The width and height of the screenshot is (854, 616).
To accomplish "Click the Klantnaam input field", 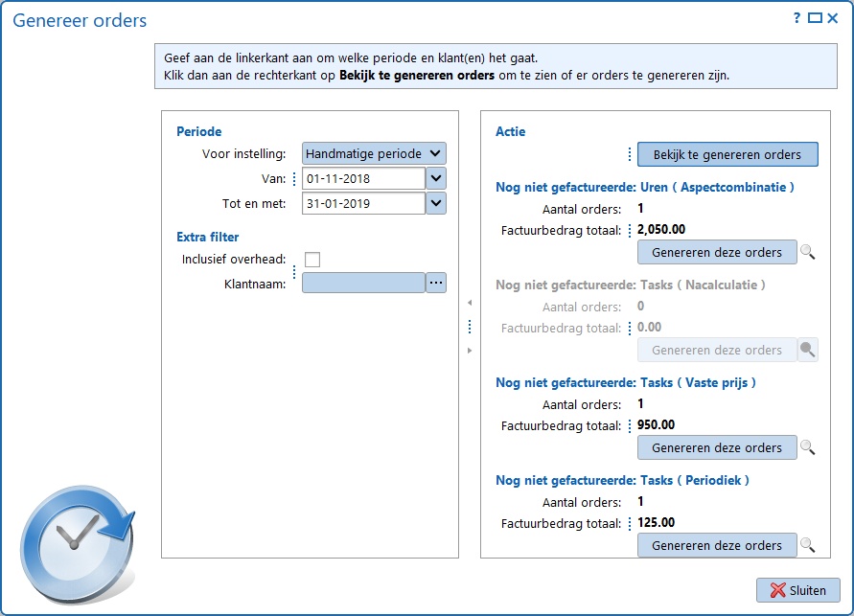I will click(363, 283).
